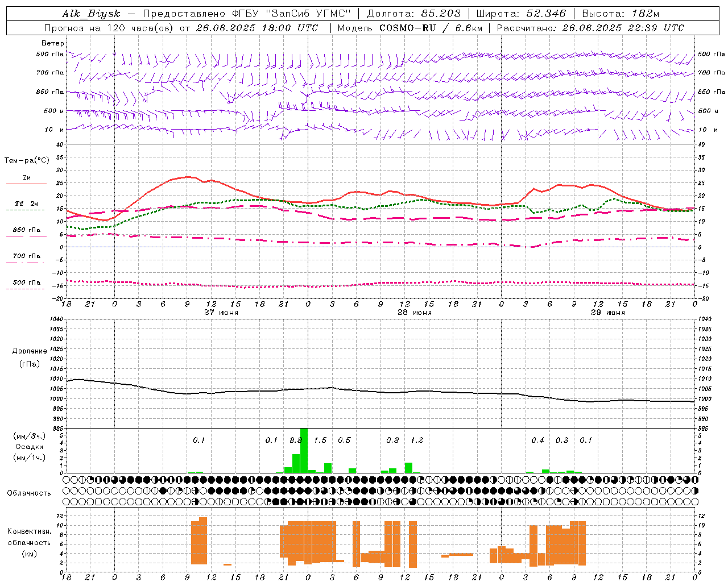This screenshot has width=728, height=582.
Task: Click the 1.2 precipitation total
Action: coord(417,440)
